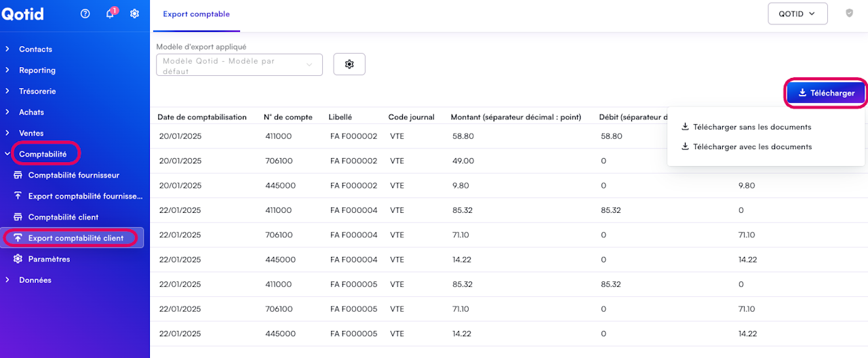This screenshot has width=868, height=358.
Task: Select Export comptabilité client entry
Action: [x=75, y=238]
